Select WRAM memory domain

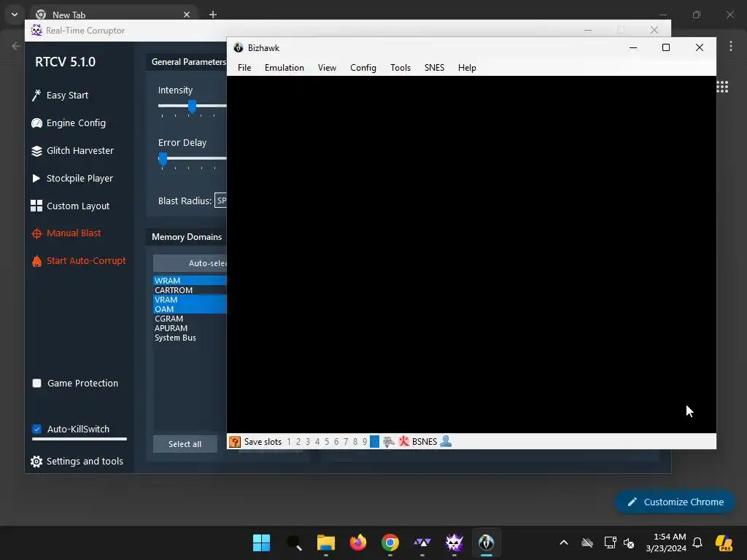pos(190,281)
